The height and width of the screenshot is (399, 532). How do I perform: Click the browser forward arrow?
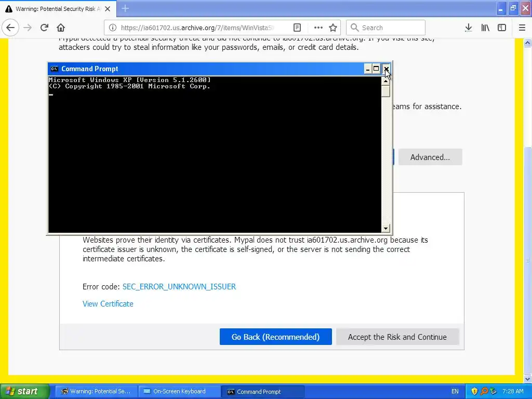point(28,28)
